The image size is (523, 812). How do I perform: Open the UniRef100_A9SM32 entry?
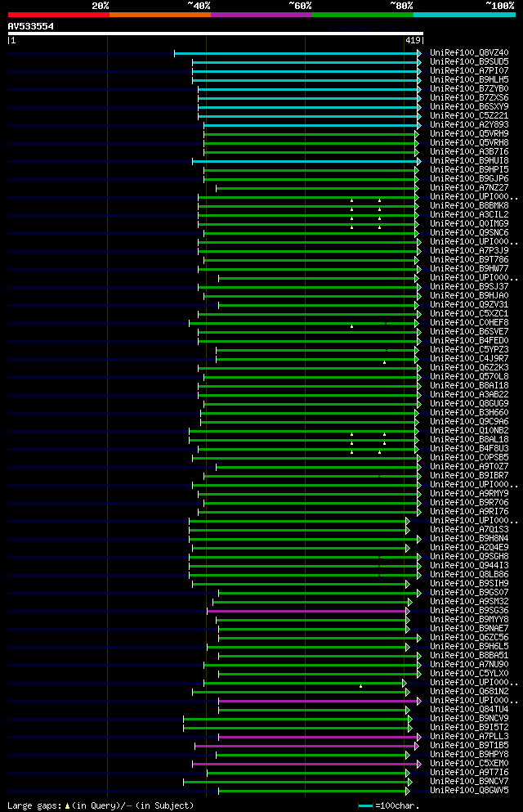pos(469,601)
